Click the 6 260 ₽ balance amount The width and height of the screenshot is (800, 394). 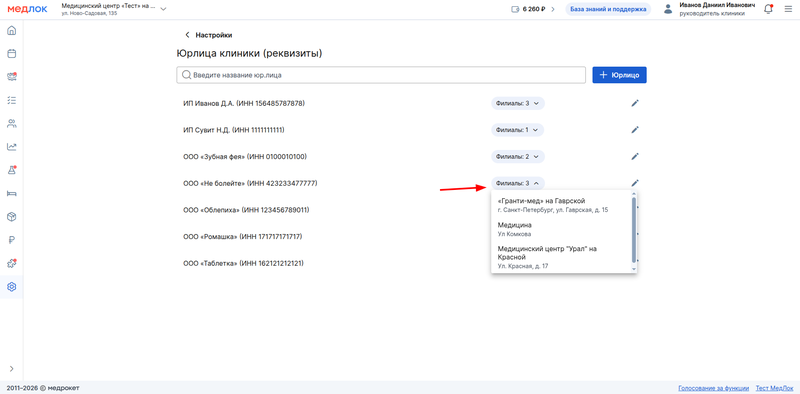(534, 9)
